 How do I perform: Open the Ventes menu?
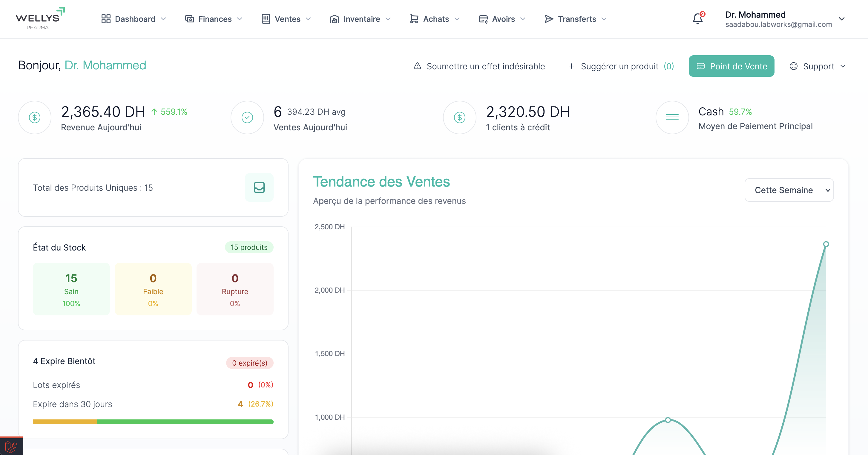288,19
